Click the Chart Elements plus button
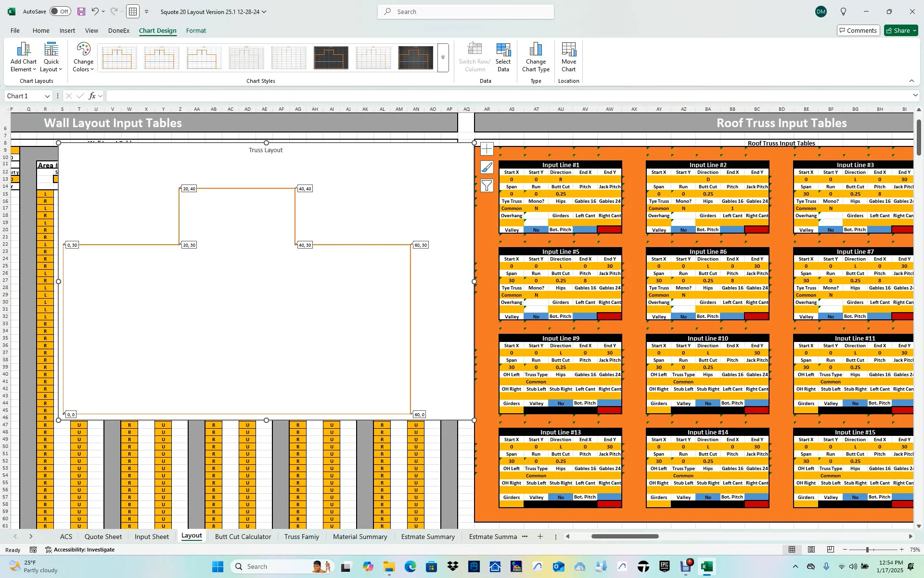Screen dimensions: 924x578 [487, 149]
